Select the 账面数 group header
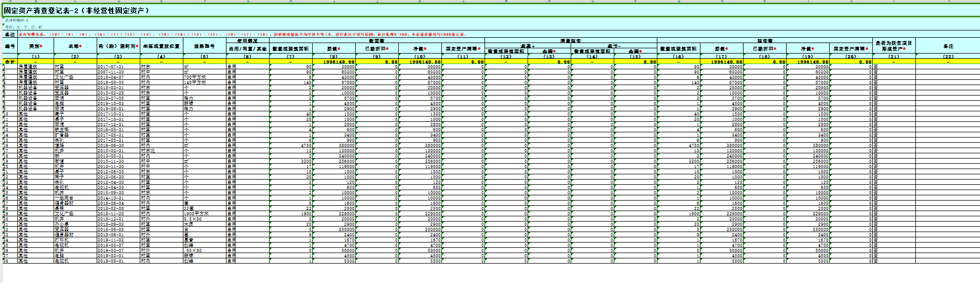Viewport: 980px width, 283px height. [x=377, y=40]
